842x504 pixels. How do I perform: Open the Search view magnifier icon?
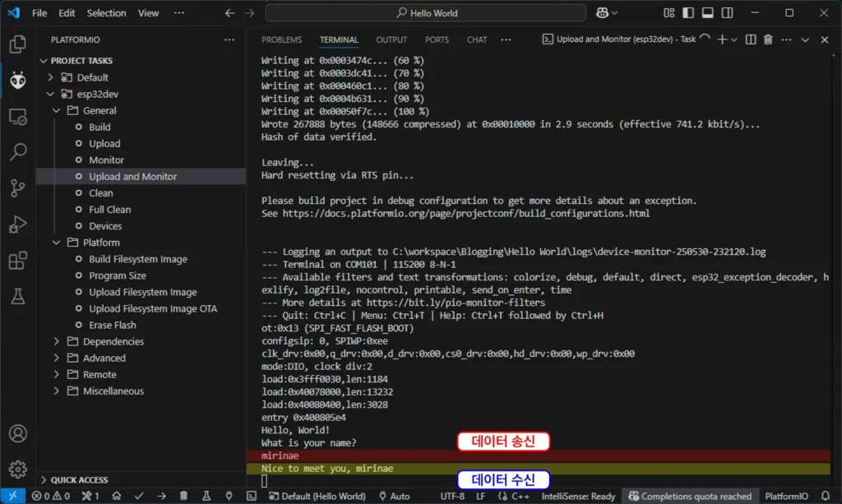click(x=18, y=152)
